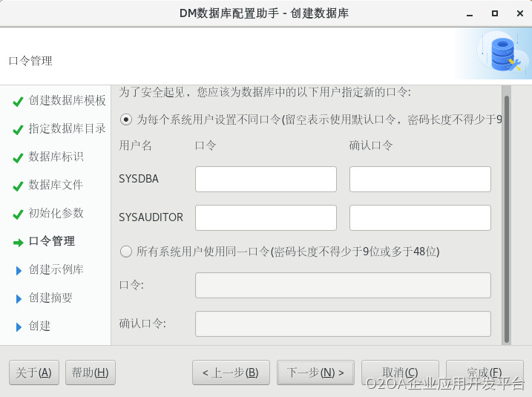This screenshot has height=397, width=532.
Task: Click the green arrow beside 口令管理
Action: pyautogui.click(x=18, y=242)
